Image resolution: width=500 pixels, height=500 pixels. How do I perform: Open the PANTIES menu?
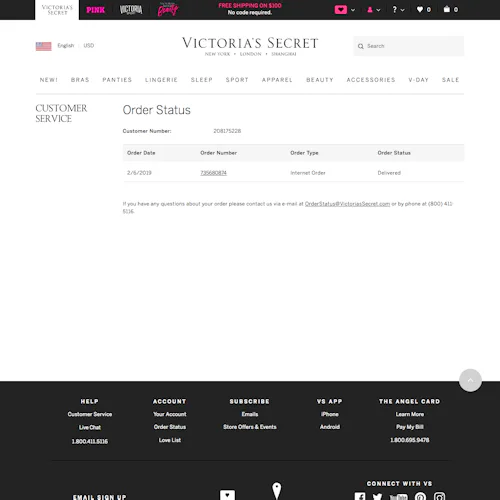pyautogui.click(x=117, y=80)
